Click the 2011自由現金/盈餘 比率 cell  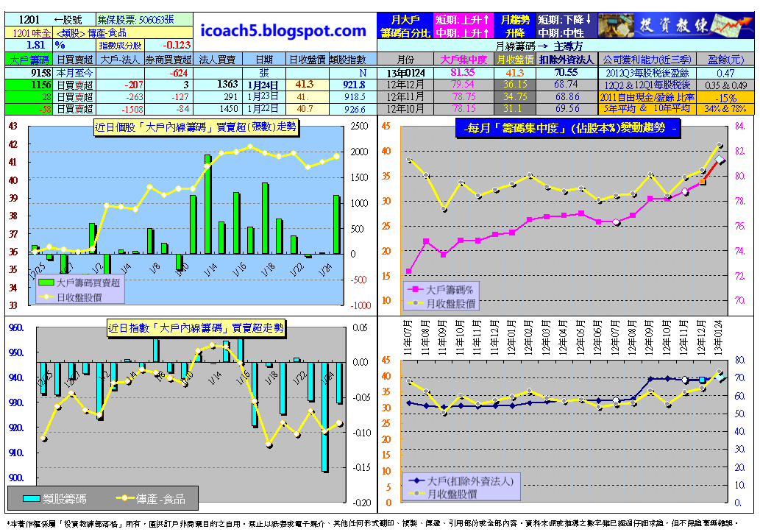pyautogui.click(x=647, y=96)
